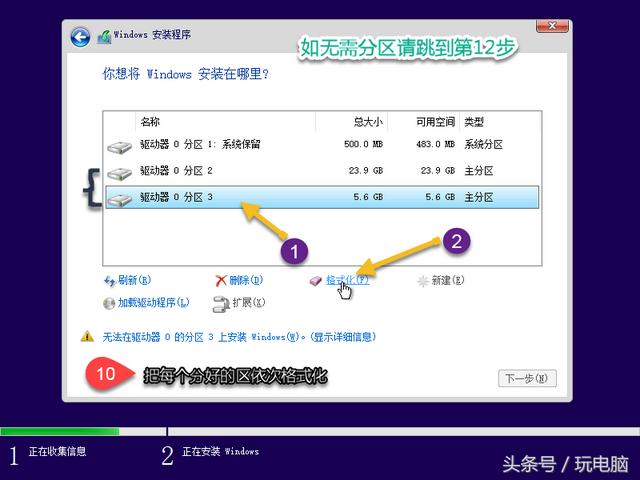640x480 pixels.
Task: Click the drive icon for partition 3
Action: (120, 198)
